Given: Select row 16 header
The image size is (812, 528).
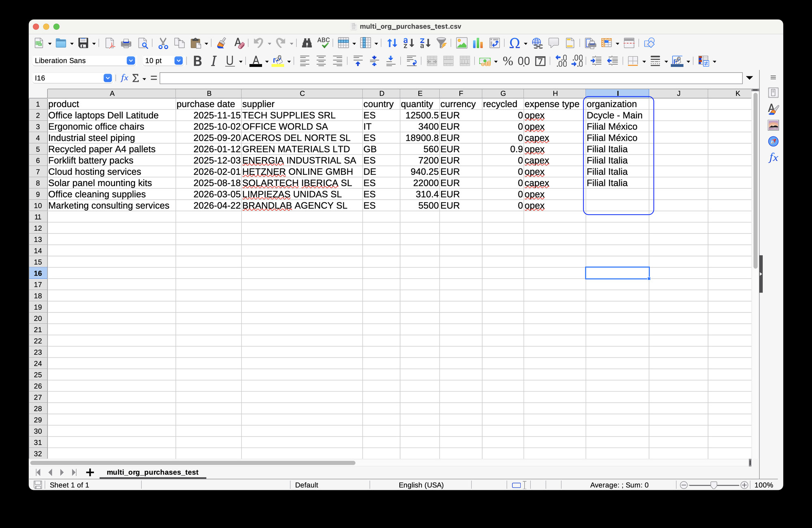Looking at the screenshot, I should [x=38, y=273].
